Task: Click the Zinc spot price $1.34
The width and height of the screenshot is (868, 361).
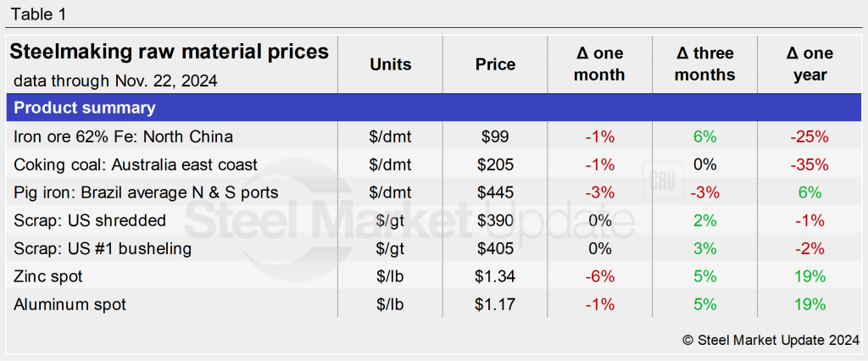Action: click(495, 276)
